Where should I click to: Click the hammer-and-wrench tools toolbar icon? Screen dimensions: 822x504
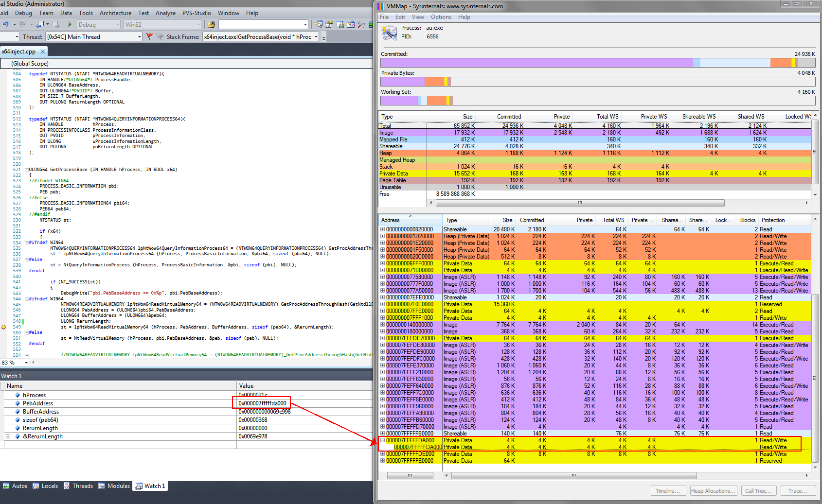[361, 24]
